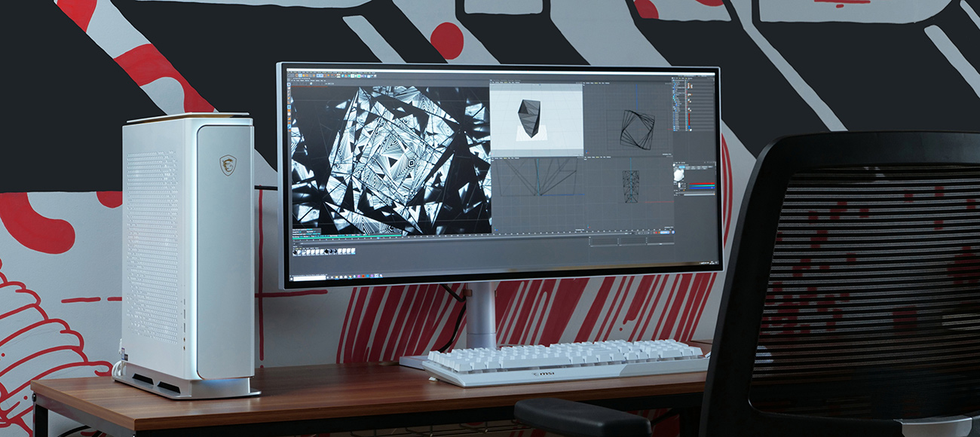980x437 pixels.
Task: Open the File menu in the main menu bar
Action: [x=289, y=71]
